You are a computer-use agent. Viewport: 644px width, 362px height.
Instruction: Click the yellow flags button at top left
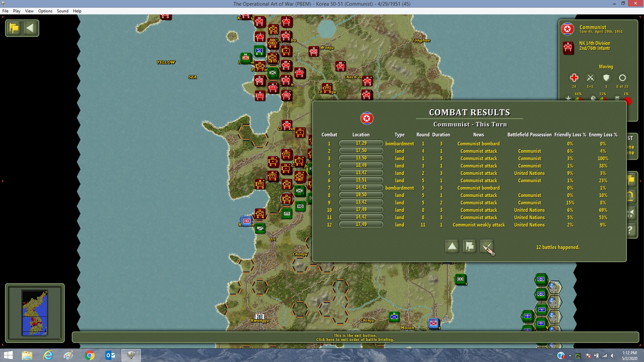tap(14, 28)
